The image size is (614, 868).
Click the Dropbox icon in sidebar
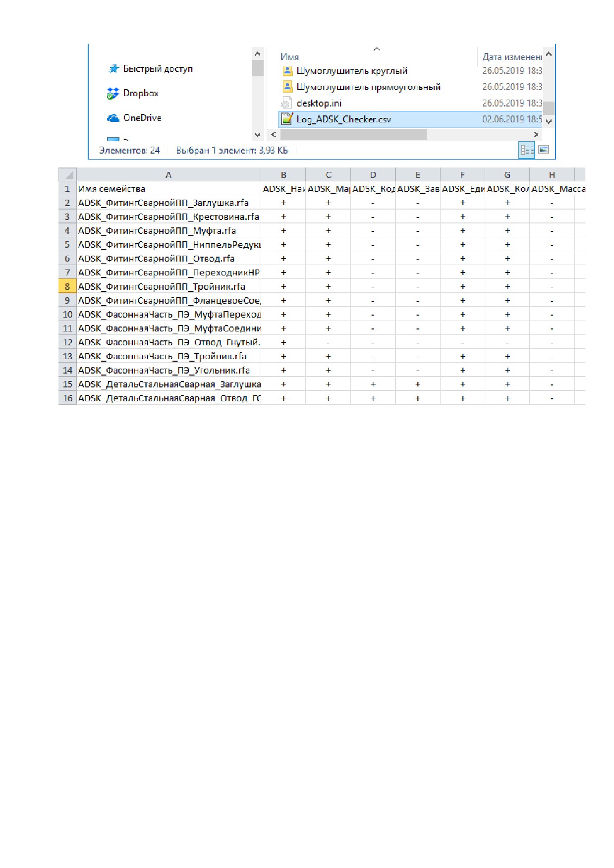113,93
